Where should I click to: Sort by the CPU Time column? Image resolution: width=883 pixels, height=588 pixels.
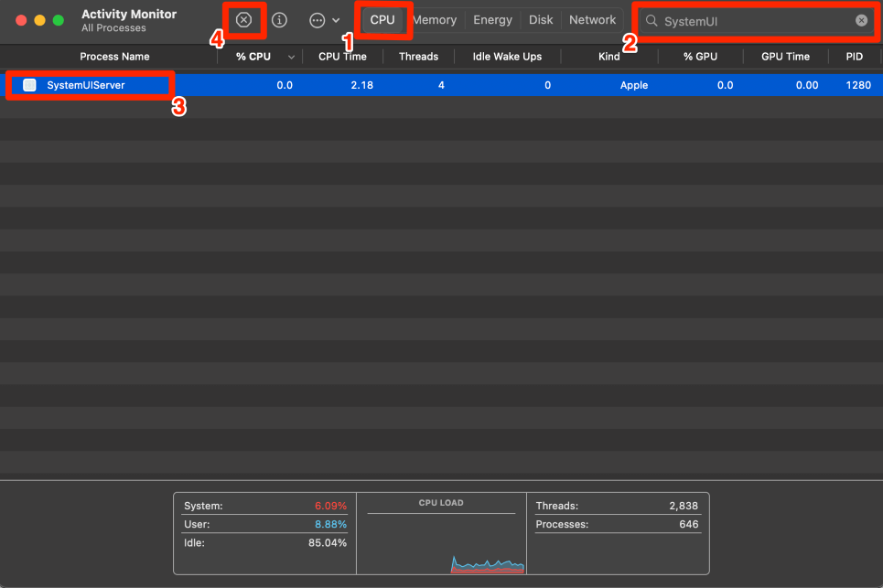click(x=342, y=57)
